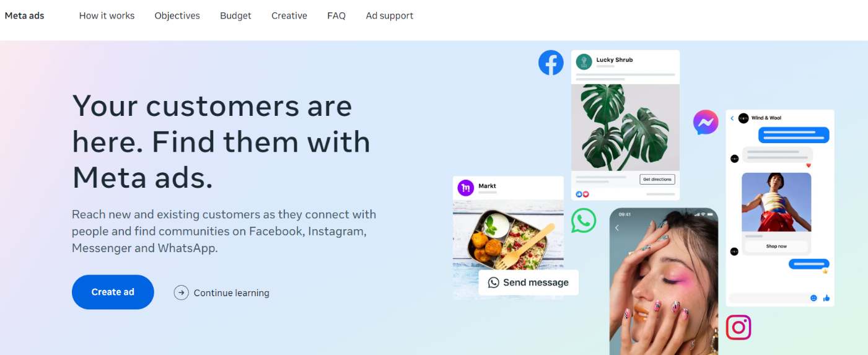Go to the Budget section

pyautogui.click(x=235, y=15)
